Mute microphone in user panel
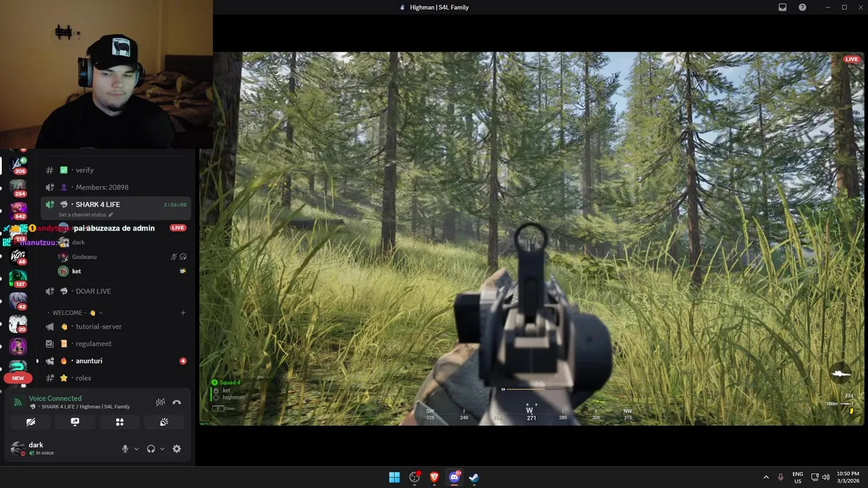 (125, 449)
